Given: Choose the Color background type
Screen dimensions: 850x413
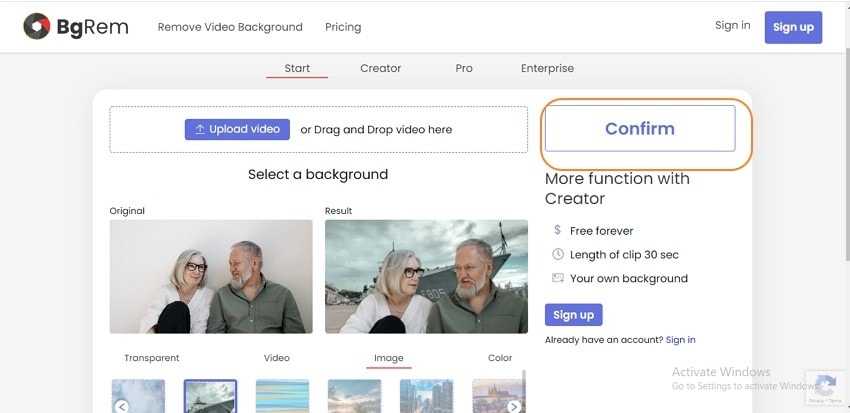Looking at the screenshot, I should tap(500, 358).
